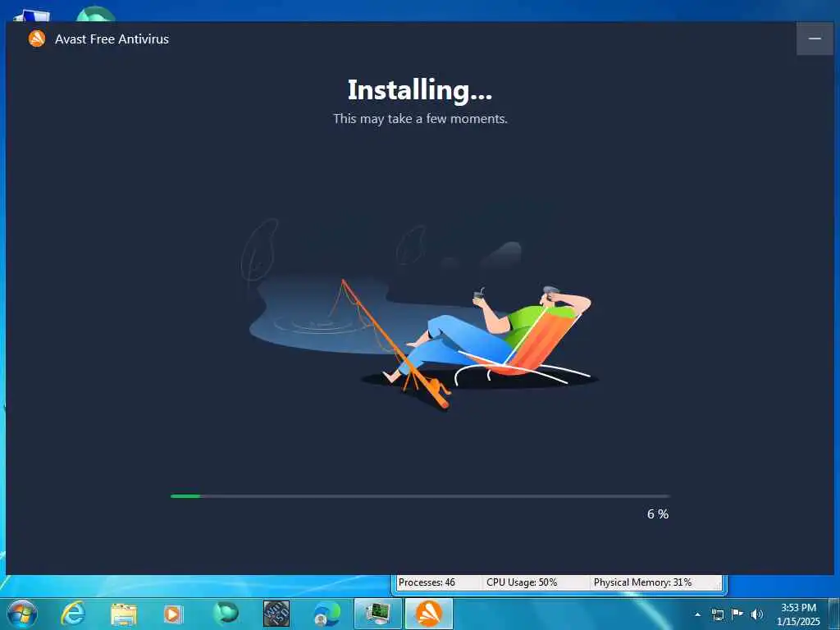Screen dimensions: 840x630
Task: Click the 'Avast Free Antivirus' title text
Action: [x=112, y=39]
